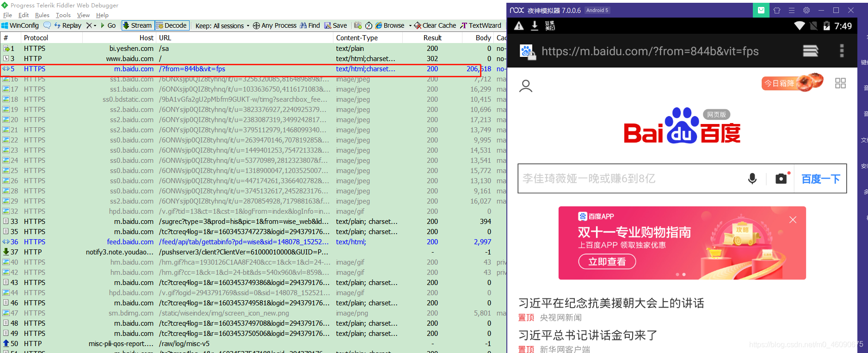
Task: Open the Edit menu
Action: pos(24,15)
